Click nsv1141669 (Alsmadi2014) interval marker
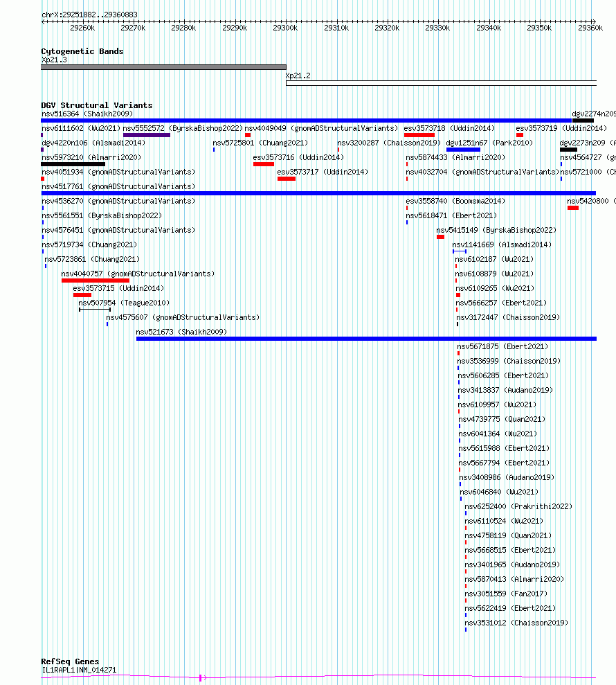The width and height of the screenshot is (616, 685). [460, 251]
